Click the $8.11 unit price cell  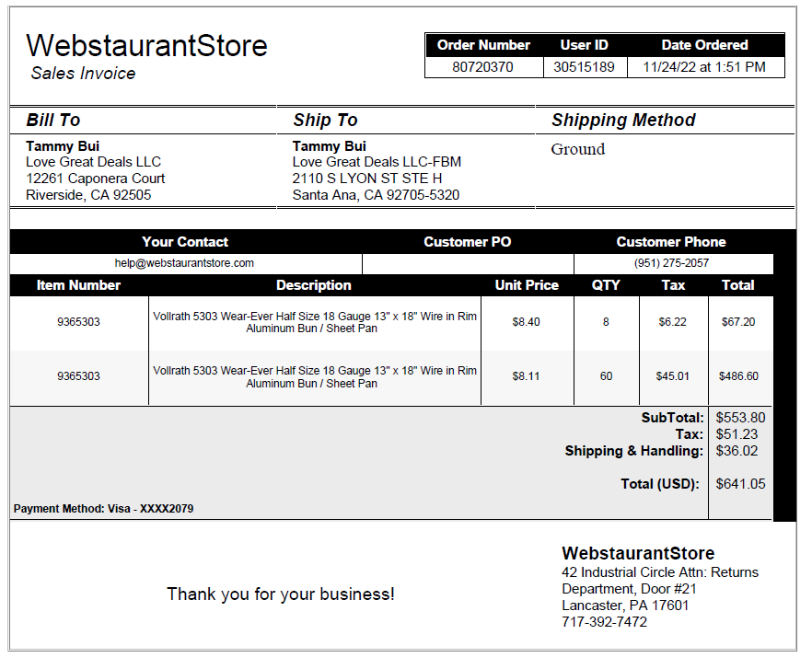pyautogui.click(x=527, y=376)
